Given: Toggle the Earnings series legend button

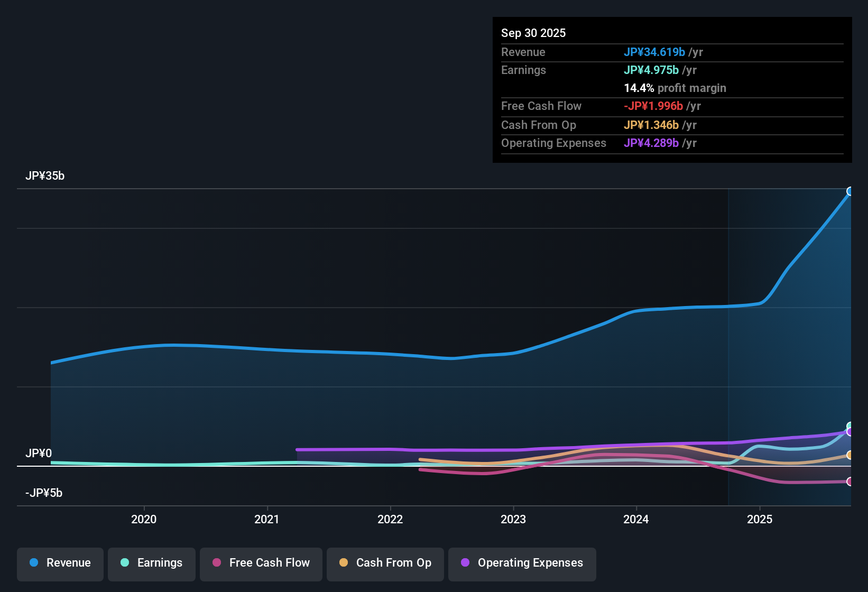Looking at the screenshot, I should (152, 564).
